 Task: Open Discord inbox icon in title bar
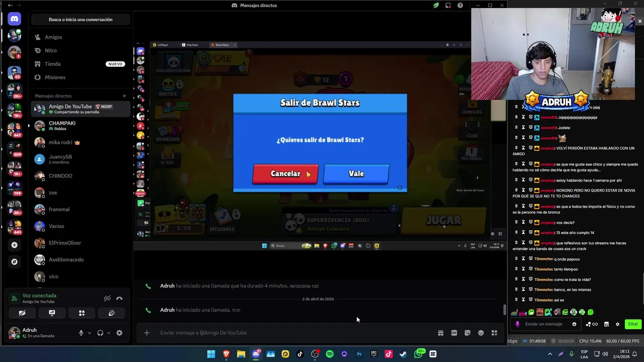coord(448,6)
